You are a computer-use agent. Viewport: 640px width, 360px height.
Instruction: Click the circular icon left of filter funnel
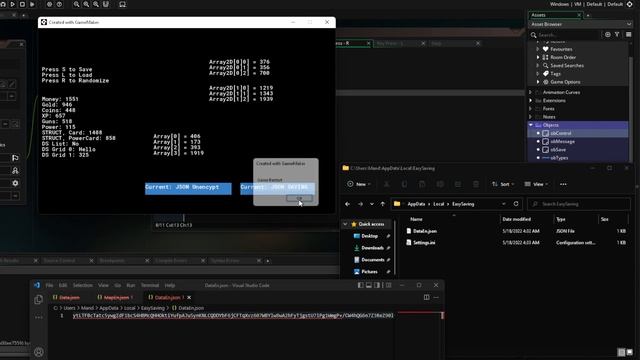tap(608, 35)
